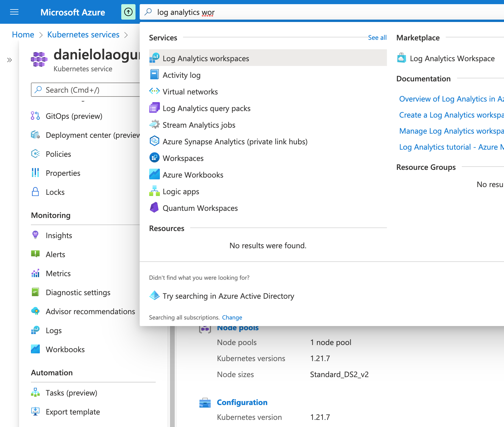Click the Azure Active Directory diamond icon

(x=154, y=295)
